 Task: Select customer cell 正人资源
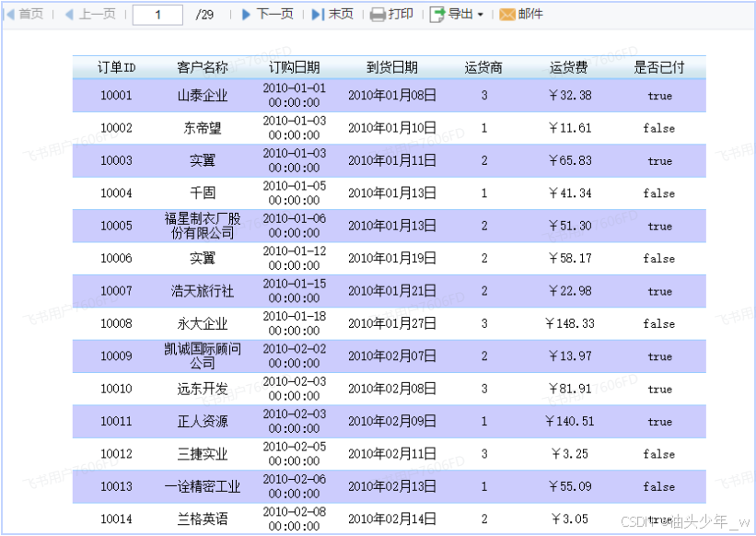pos(202,421)
